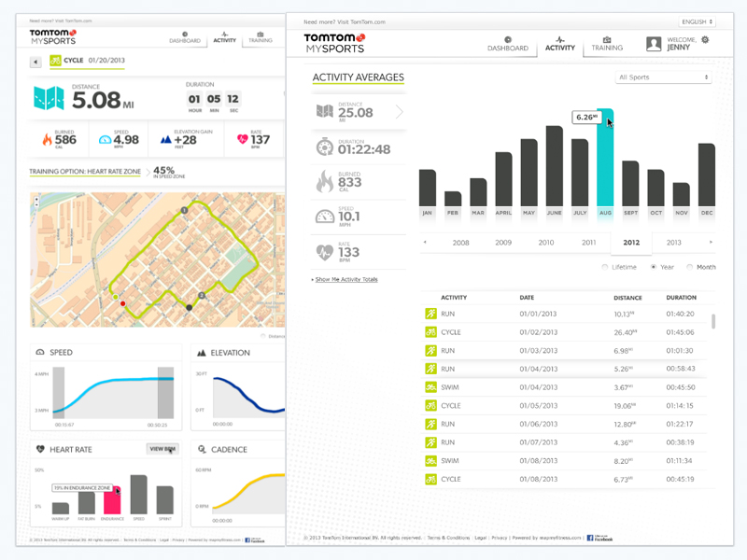
Task: Click the map zoom control
Action: (36, 202)
